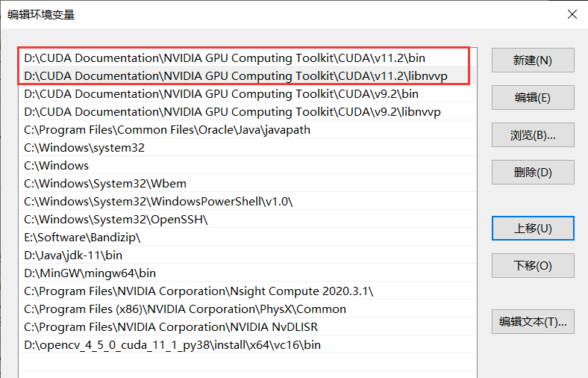Select the opencv cuda install path
Screen dimensions: 588x378
[172, 345]
